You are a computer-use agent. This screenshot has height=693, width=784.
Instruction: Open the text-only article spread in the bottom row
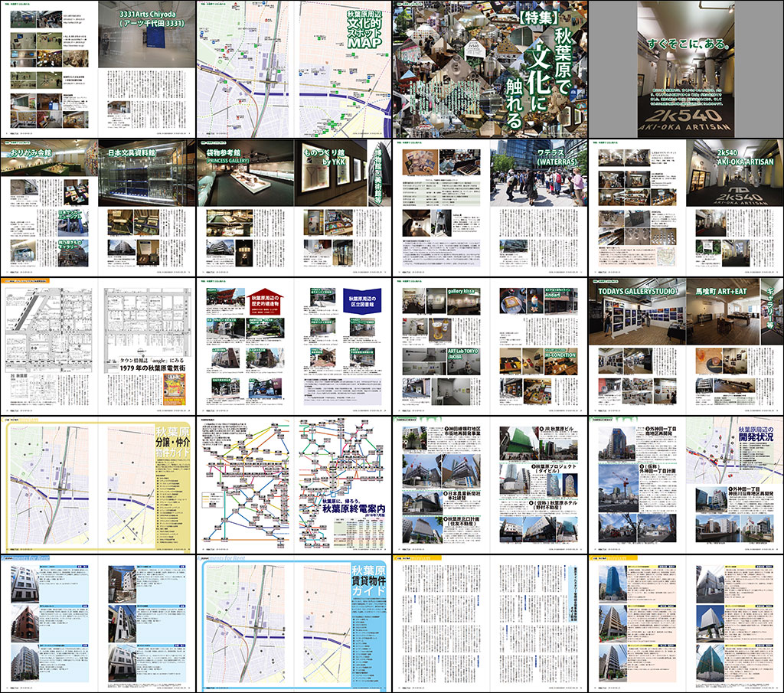pyautogui.click(x=490, y=623)
